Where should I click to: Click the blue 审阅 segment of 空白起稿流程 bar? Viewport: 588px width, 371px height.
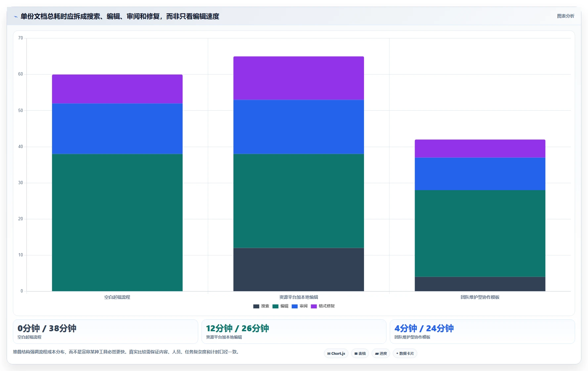pyautogui.click(x=117, y=129)
